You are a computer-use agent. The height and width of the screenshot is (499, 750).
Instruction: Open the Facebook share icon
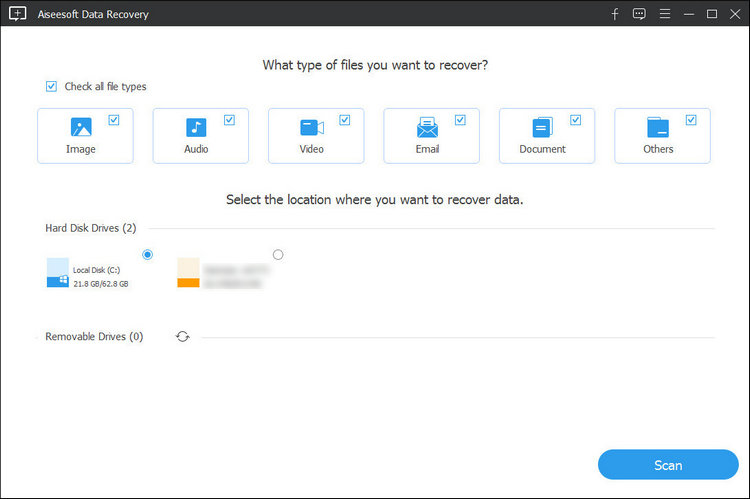(x=615, y=14)
